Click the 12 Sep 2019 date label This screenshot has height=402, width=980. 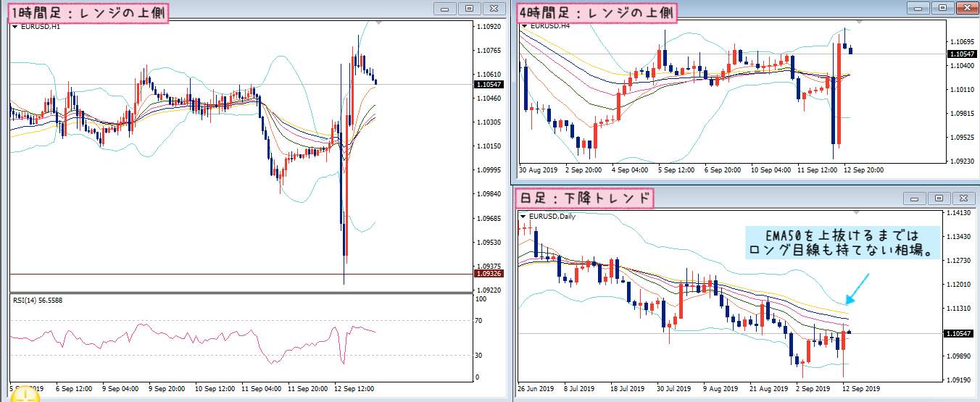(863, 388)
